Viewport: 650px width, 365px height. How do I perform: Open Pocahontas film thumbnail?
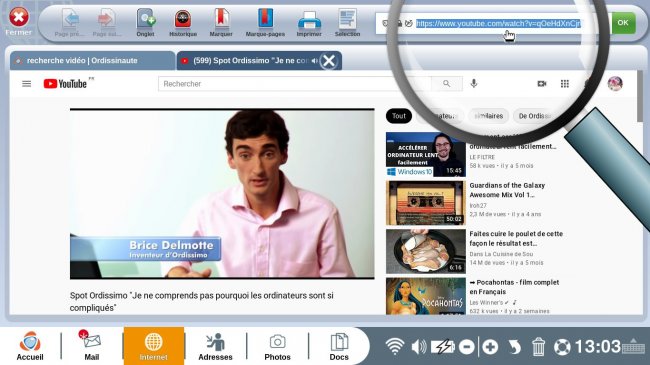click(426, 296)
